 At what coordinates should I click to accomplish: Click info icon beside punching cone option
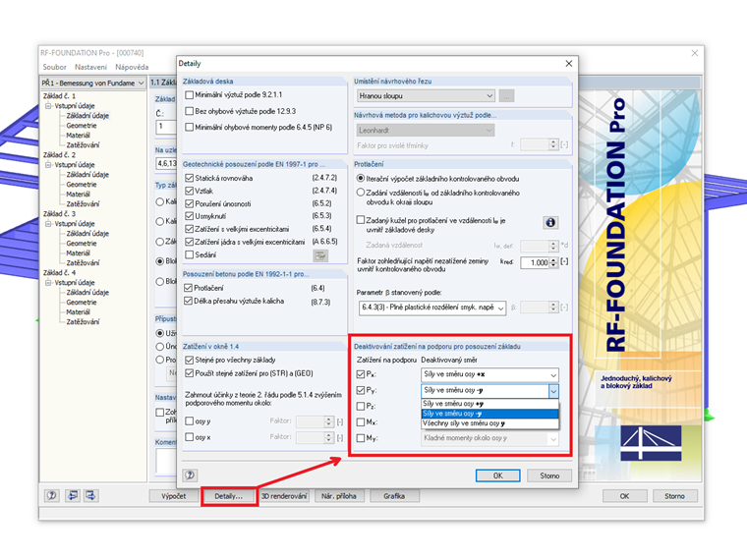pos(550,222)
